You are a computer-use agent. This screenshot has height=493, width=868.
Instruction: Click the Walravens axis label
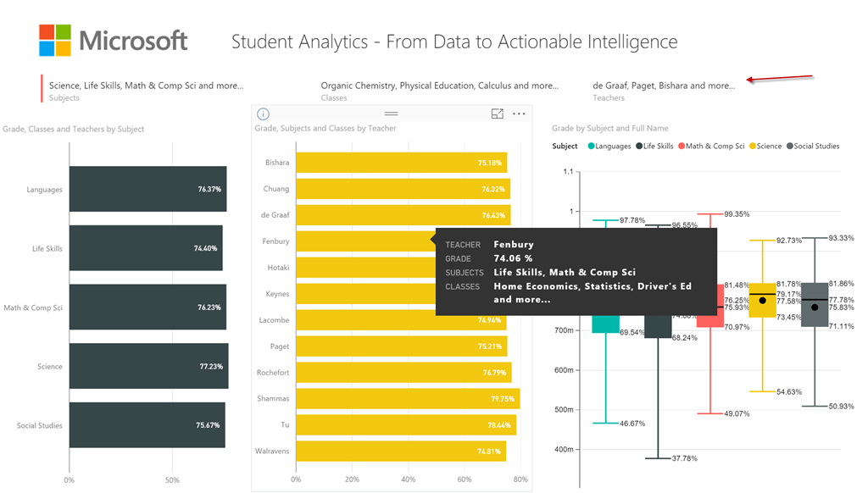pyautogui.click(x=272, y=451)
